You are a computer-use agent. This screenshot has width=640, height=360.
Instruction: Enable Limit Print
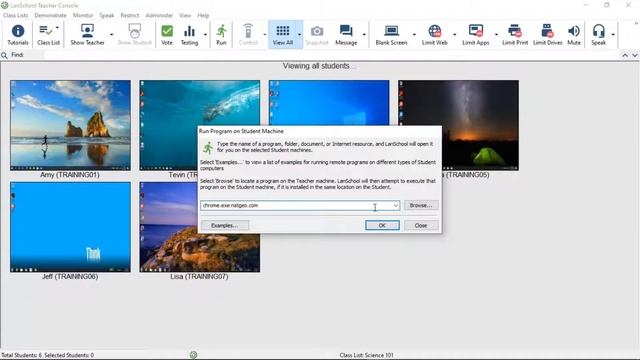tap(515, 34)
